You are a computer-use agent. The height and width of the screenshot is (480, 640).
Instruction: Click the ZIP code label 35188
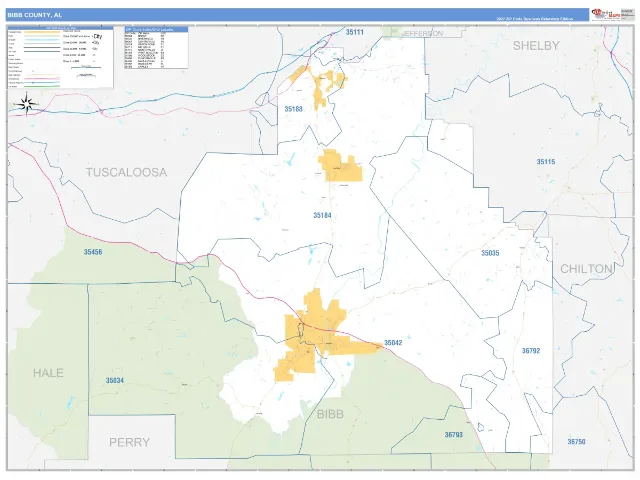tap(293, 109)
